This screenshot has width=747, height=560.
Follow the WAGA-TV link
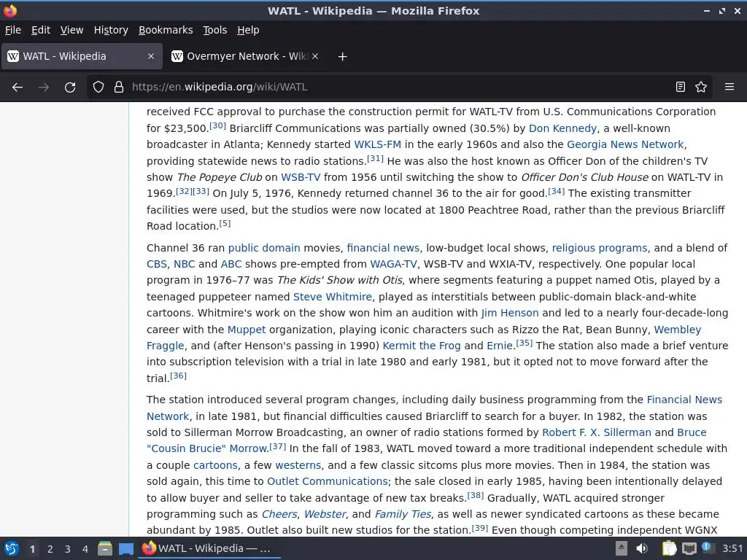point(393,264)
